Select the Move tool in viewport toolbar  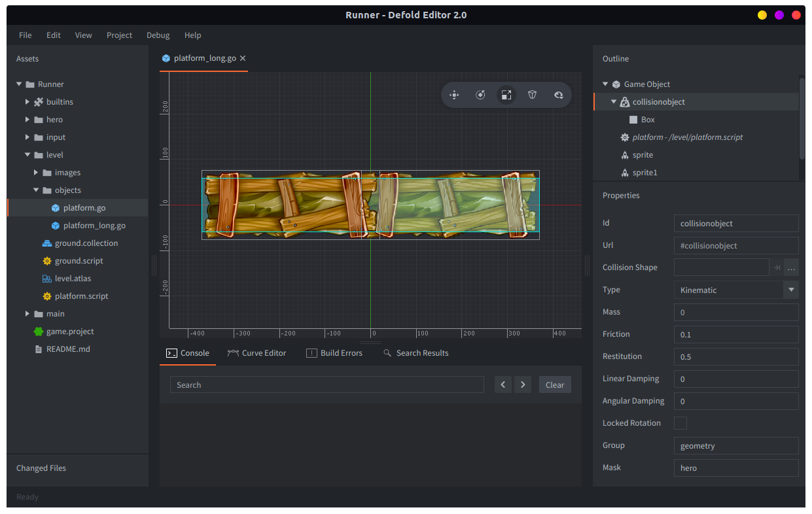454,95
